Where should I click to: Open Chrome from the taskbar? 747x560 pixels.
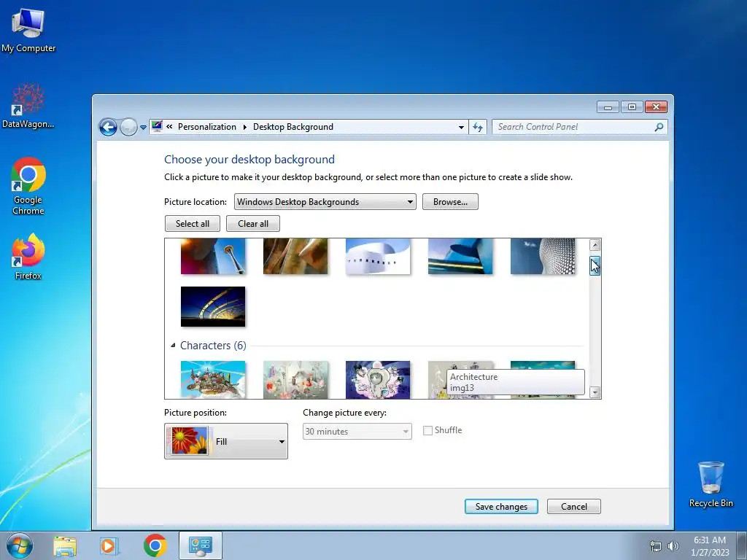tap(155, 545)
